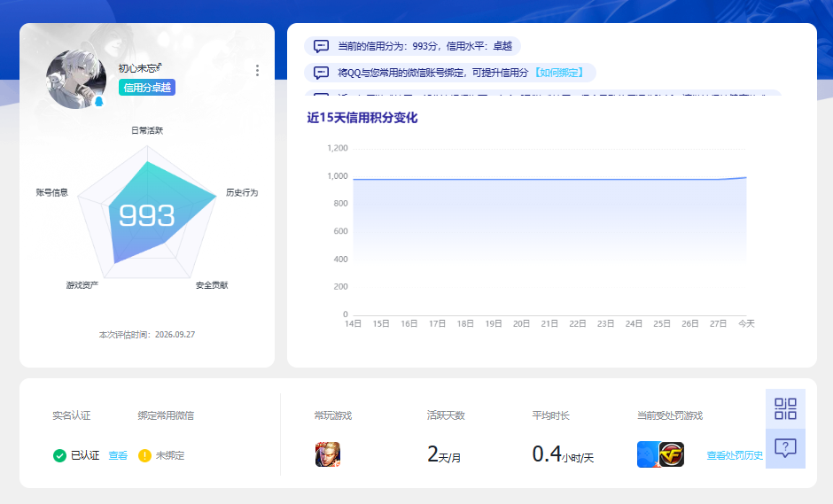Click the 0.4小时/天 average duration value
This screenshot has width=833, height=504.
tap(563, 454)
